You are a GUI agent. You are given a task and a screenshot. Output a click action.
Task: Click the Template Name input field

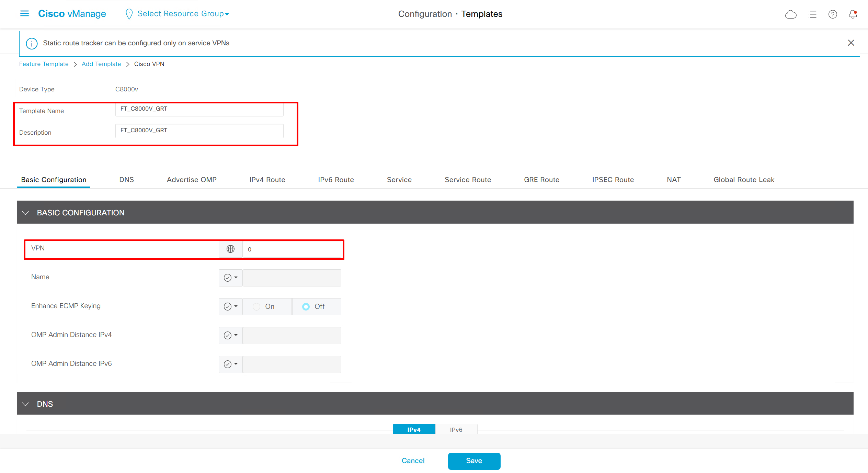(199, 109)
